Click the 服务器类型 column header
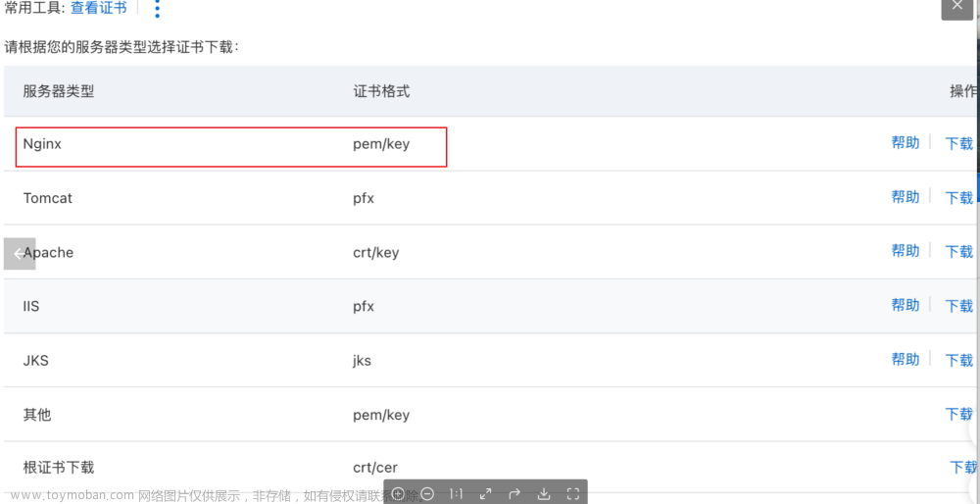 59,91
